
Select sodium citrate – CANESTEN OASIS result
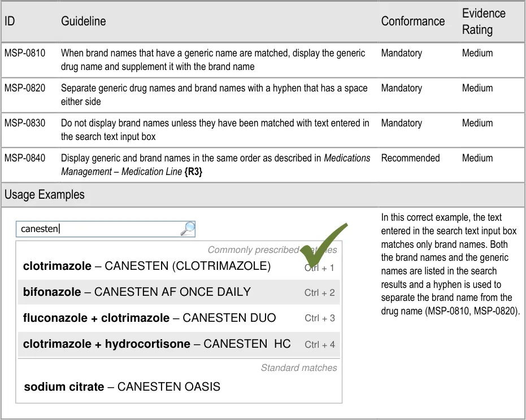click(x=122, y=387)
